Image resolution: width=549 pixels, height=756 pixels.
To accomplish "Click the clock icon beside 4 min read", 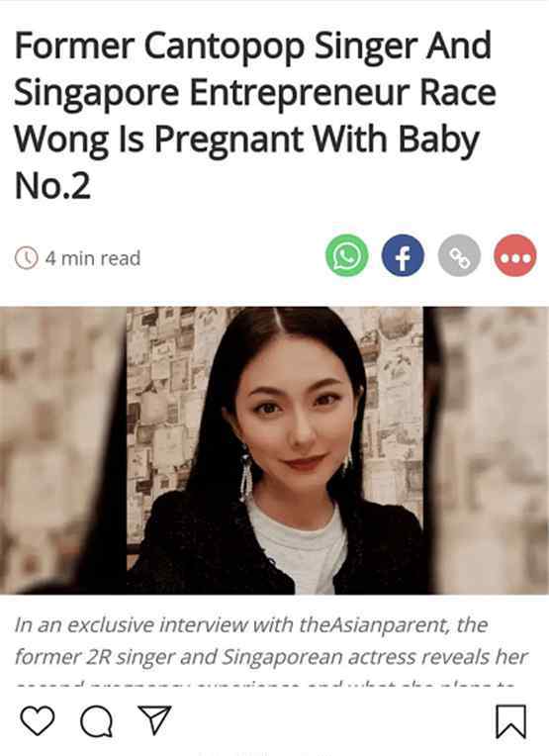I will (x=26, y=257).
